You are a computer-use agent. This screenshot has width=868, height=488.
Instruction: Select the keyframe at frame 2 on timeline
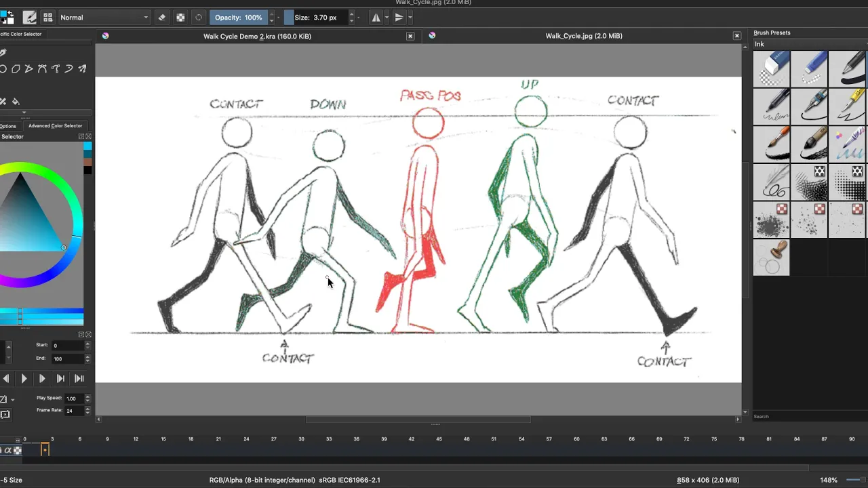pyautogui.click(x=45, y=449)
